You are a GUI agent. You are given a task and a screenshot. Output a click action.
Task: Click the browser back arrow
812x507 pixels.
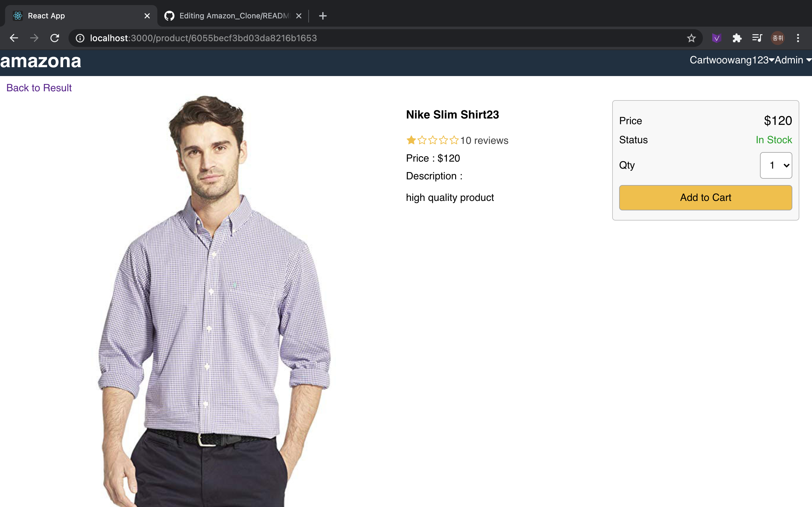click(14, 38)
